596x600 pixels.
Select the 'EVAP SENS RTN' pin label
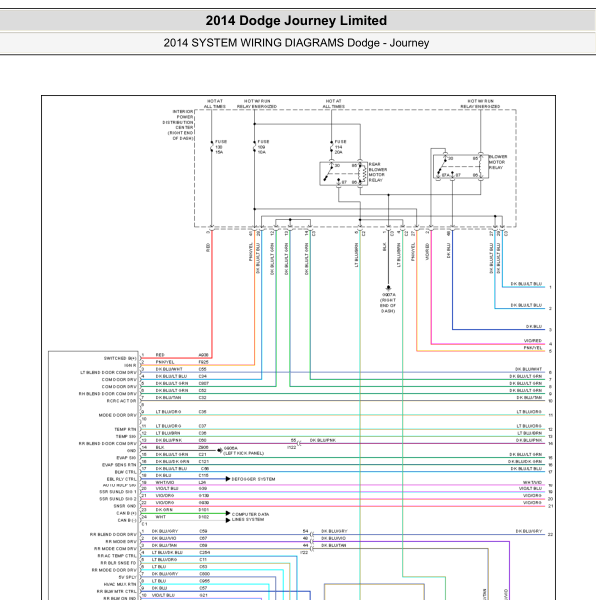[119, 465]
